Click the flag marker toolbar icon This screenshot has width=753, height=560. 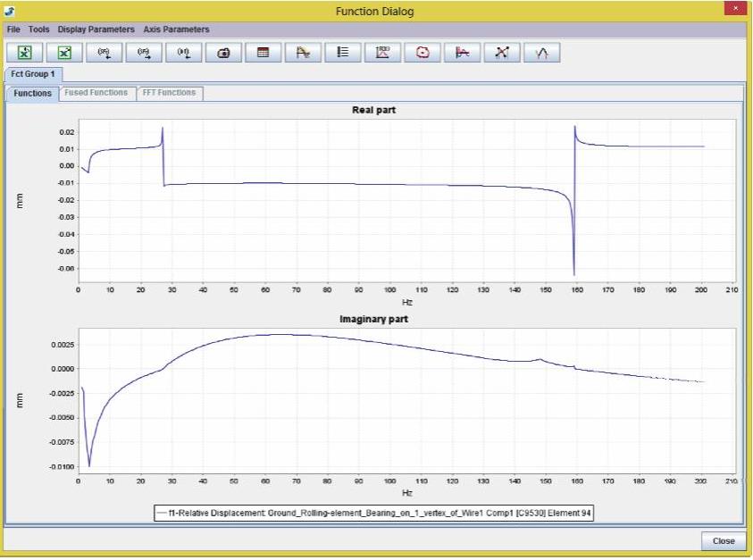(303, 53)
